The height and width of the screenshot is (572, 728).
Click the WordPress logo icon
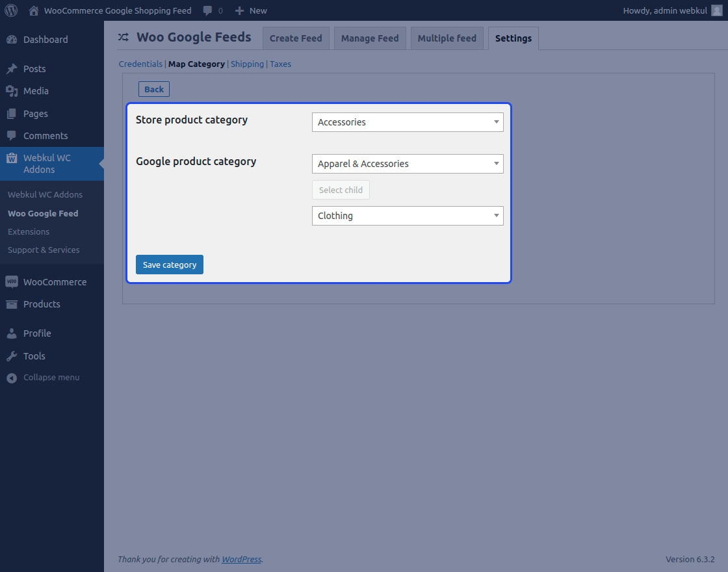[11, 10]
